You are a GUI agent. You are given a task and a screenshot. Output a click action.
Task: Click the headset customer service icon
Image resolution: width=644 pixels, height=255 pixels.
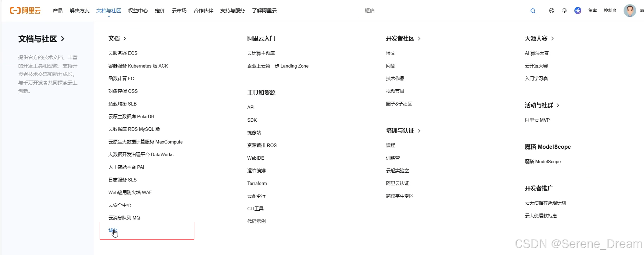[x=564, y=11]
